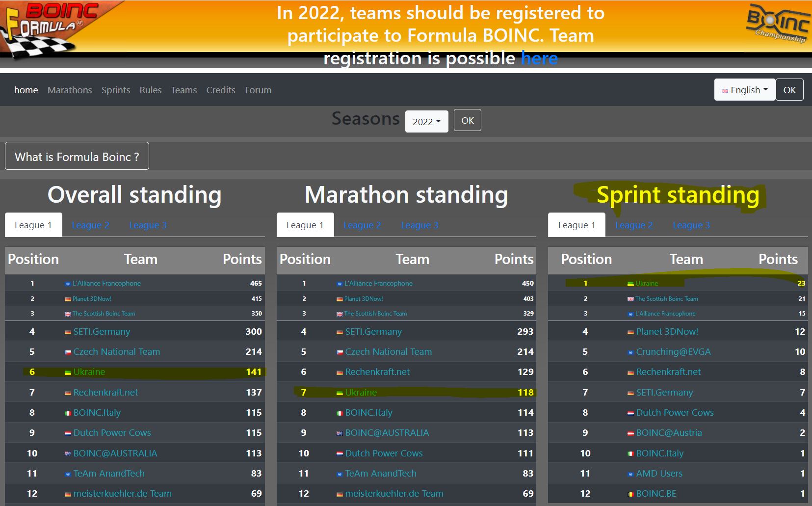Image resolution: width=812 pixels, height=506 pixels.
Task: Click the BOINC Championship logo
Action: (778, 26)
